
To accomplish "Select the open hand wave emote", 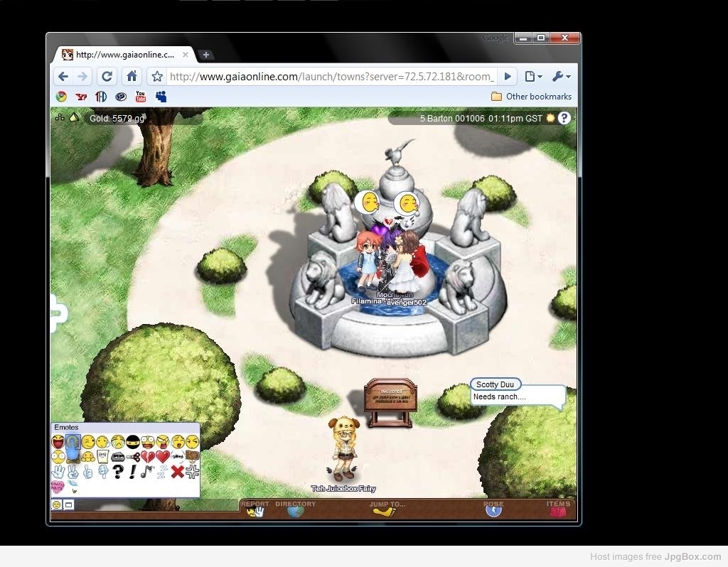I will click(x=58, y=472).
